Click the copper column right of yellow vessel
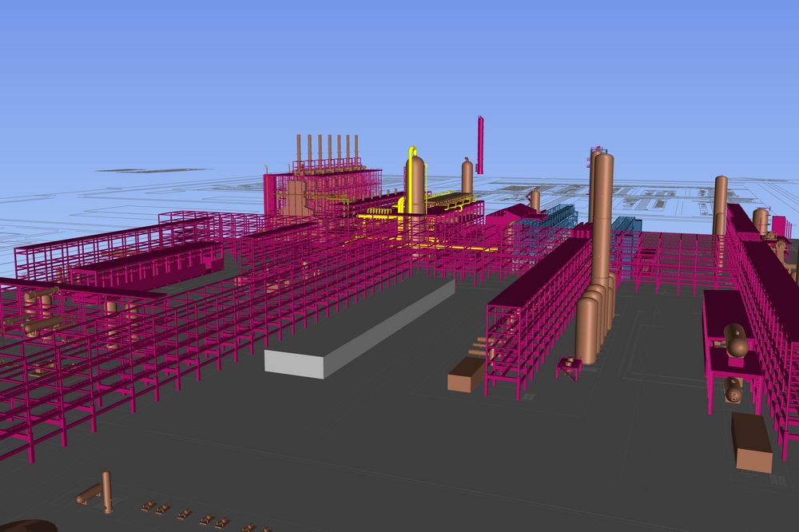This screenshot has width=799, height=532. tap(467, 176)
